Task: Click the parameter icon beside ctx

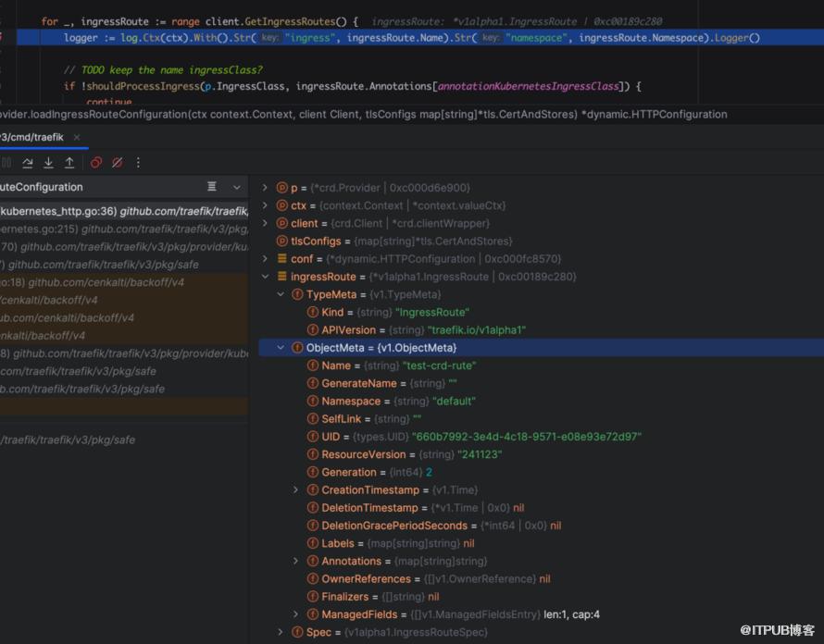Action: click(x=281, y=205)
